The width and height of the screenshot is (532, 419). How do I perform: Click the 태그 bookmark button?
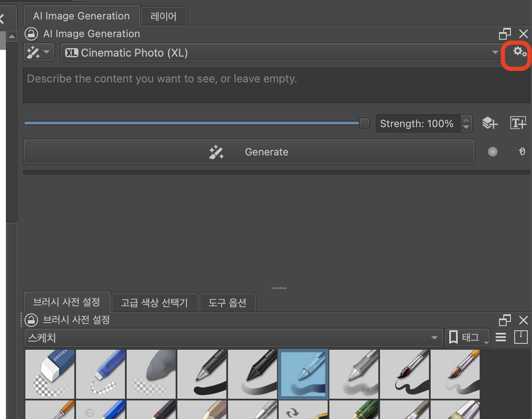coord(467,337)
